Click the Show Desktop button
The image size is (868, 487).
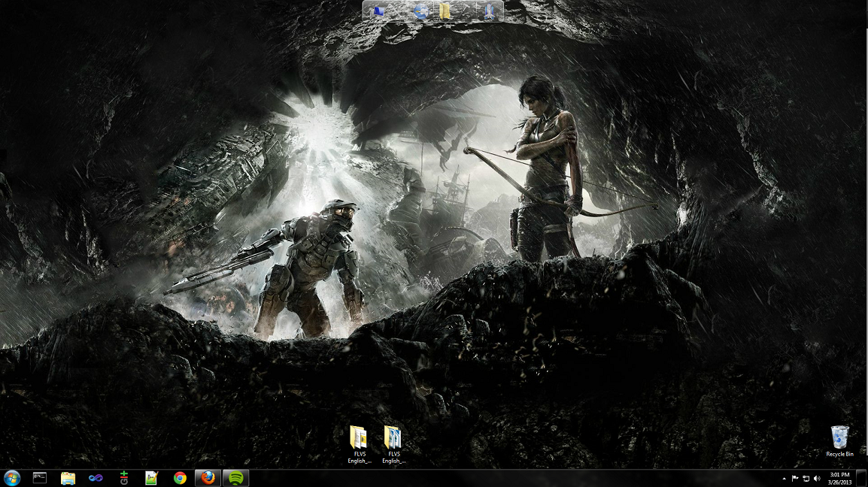coord(863,478)
